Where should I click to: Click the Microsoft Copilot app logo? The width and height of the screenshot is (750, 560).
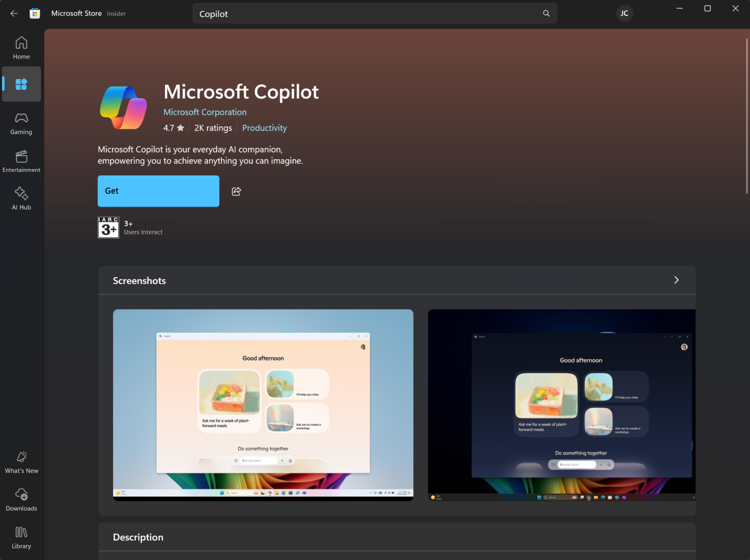tap(123, 107)
